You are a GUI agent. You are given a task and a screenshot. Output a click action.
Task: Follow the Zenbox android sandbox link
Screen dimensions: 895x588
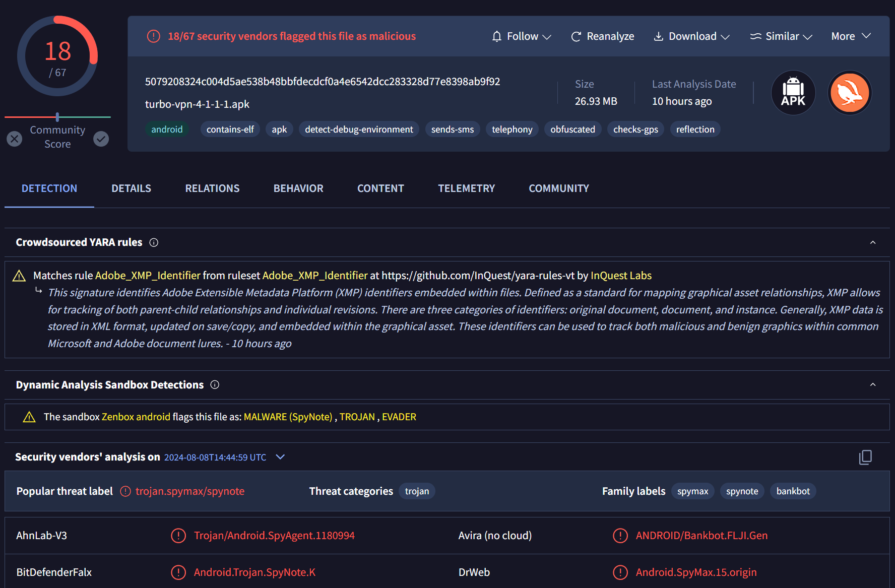(136, 417)
